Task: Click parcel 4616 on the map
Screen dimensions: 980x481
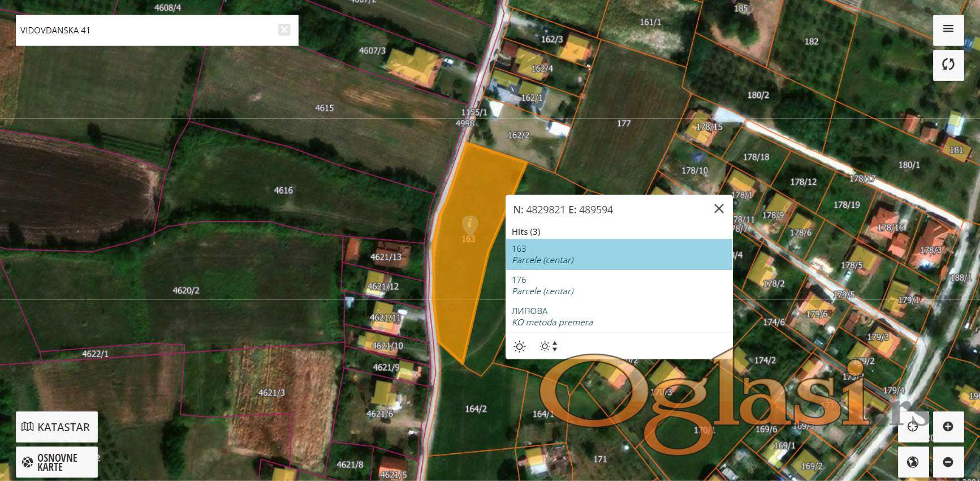Action: pyautogui.click(x=283, y=191)
